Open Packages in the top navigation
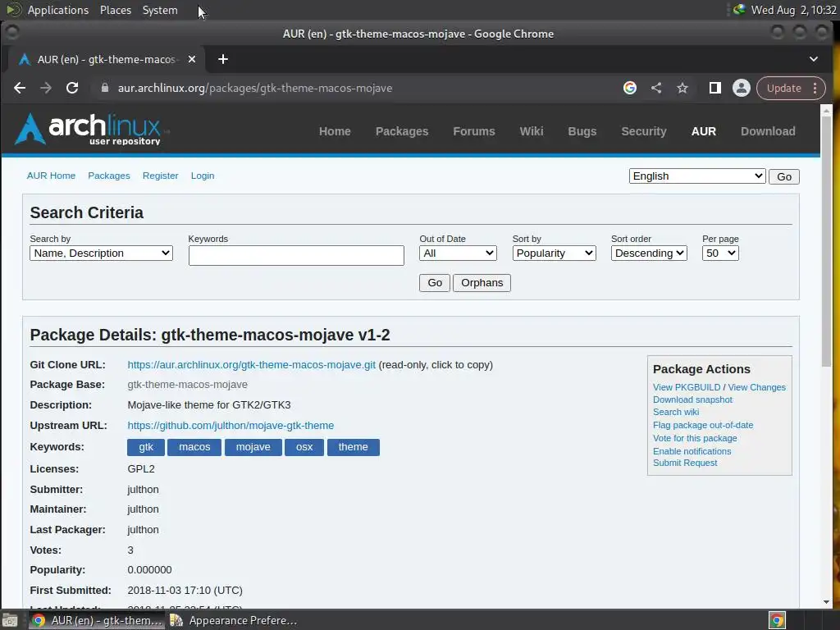Viewport: 840px width, 630px height. click(402, 131)
